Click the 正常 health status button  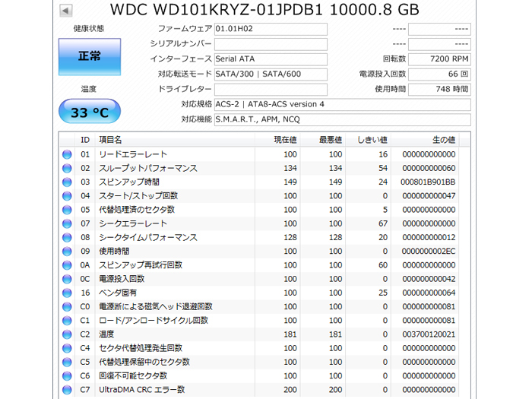(90, 57)
